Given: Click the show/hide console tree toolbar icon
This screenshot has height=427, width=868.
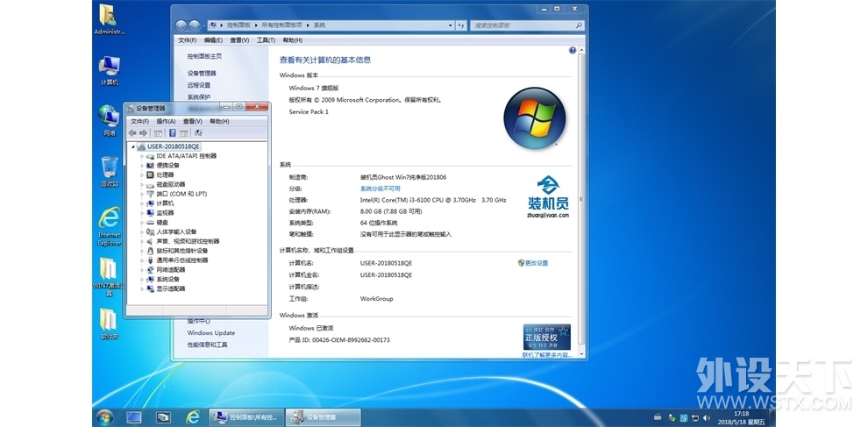Looking at the screenshot, I should tap(159, 133).
